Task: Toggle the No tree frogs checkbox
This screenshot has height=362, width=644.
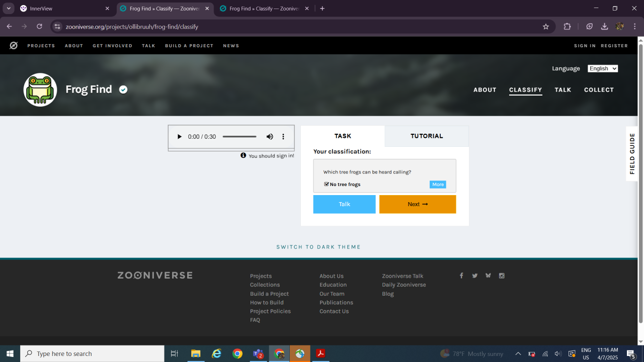Action: click(x=327, y=185)
